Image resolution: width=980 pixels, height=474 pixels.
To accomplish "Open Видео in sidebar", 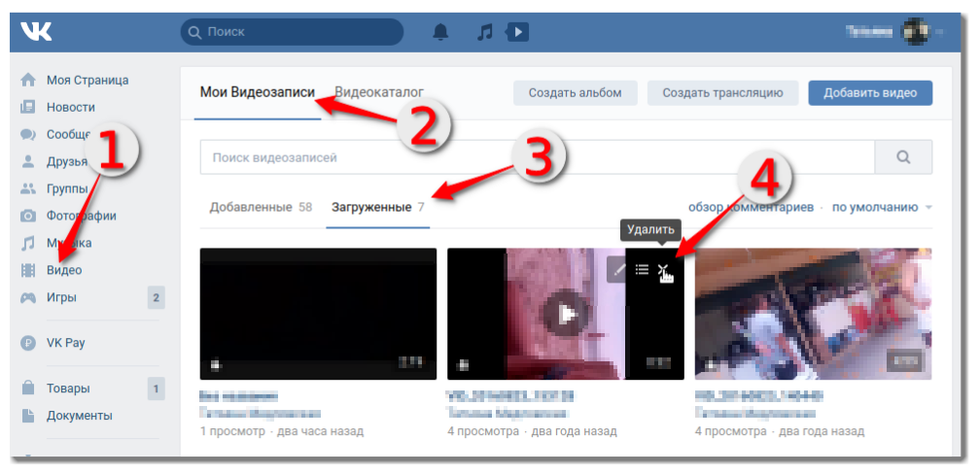I will [x=64, y=270].
